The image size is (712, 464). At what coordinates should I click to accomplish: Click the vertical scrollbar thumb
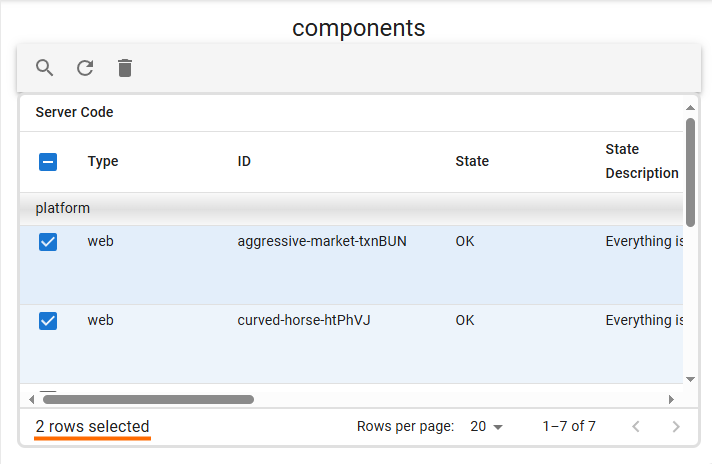tap(690, 172)
